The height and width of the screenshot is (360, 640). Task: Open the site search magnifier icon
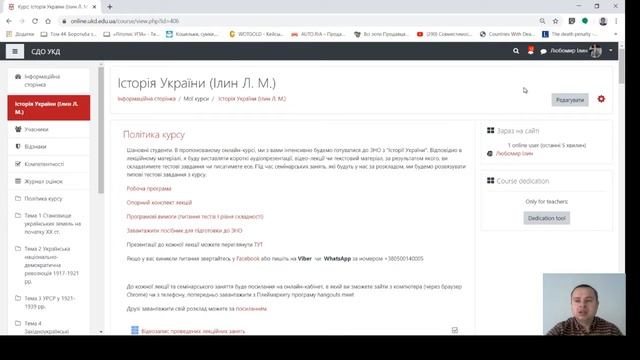click(x=516, y=51)
